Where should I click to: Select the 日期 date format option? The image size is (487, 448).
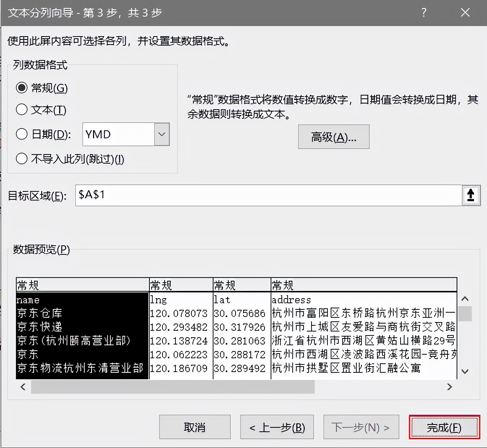(x=22, y=134)
